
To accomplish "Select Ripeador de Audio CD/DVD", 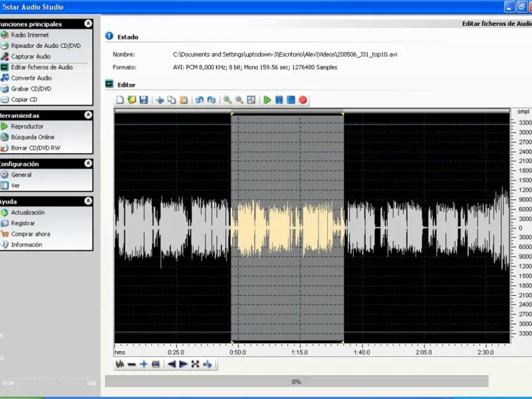I will (45, 46).
